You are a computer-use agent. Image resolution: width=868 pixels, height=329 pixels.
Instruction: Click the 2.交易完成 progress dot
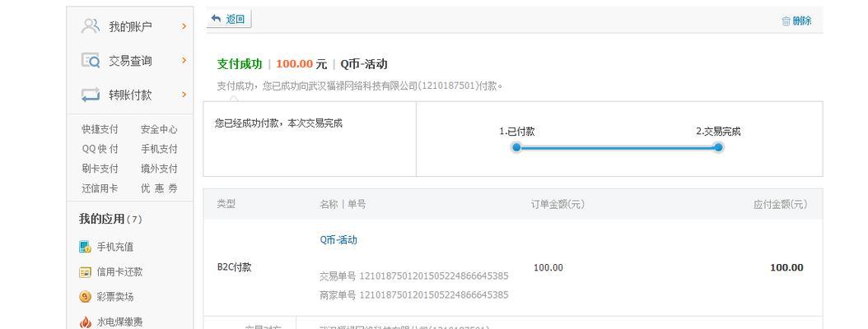click(x=718, y=147)
